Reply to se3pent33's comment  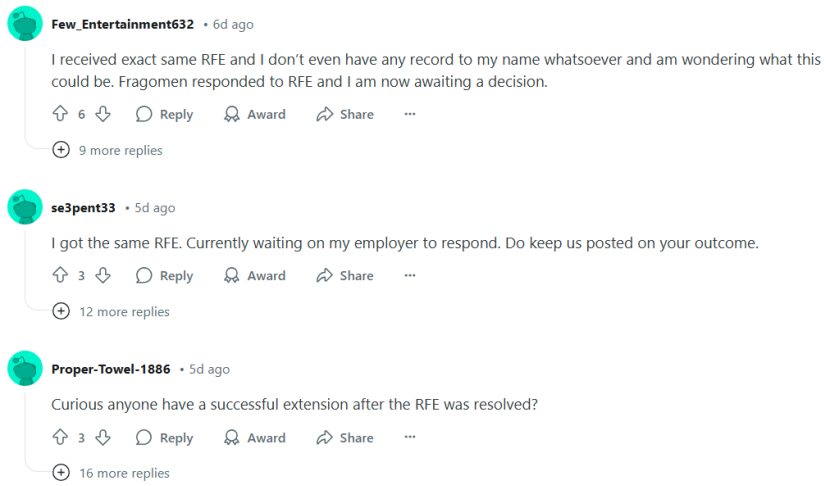164,276
